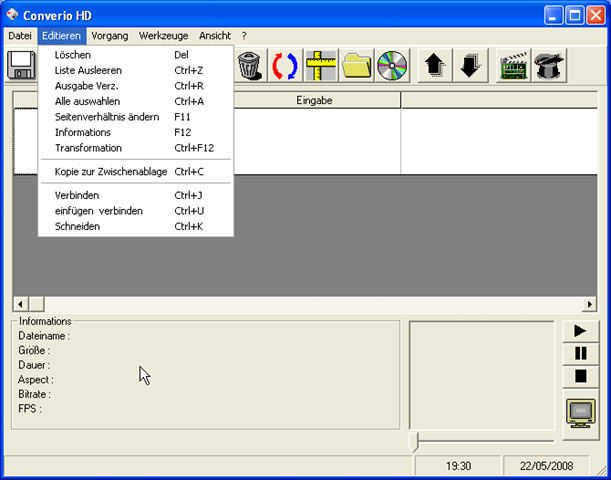Viewport: 611px width, 480px height.
Task: Click the horizontal scrollbar thumb
Action: pos(36,304)
